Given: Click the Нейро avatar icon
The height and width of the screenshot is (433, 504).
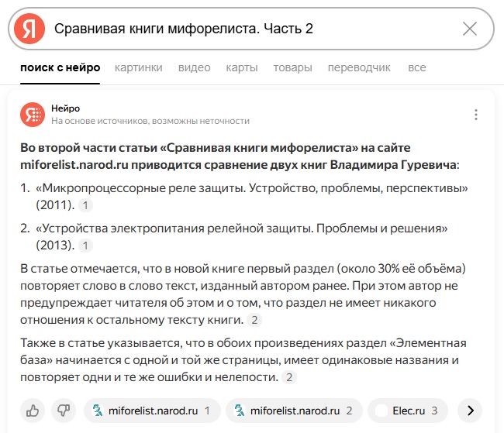Looking at the screenshot, I should pyautogui.click(x=33, y=115).
